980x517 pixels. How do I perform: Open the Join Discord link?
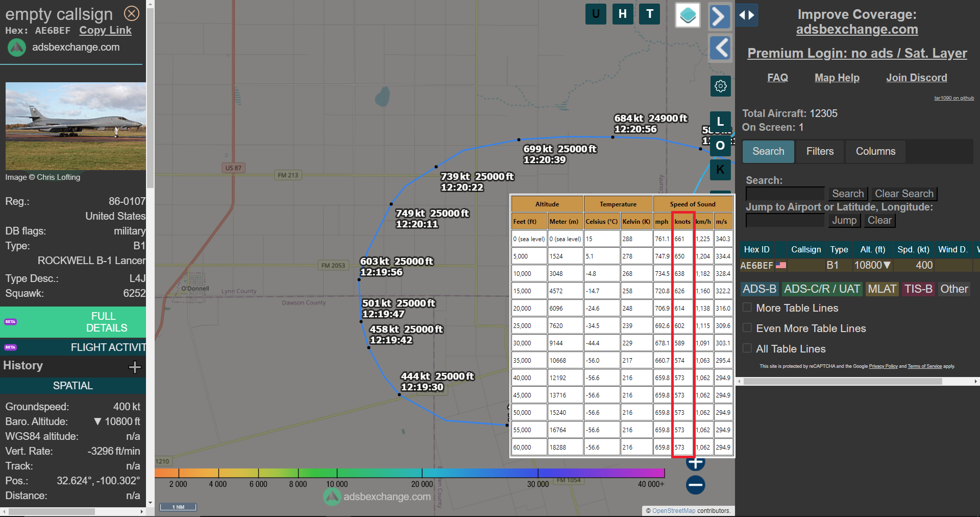[916, 78]
